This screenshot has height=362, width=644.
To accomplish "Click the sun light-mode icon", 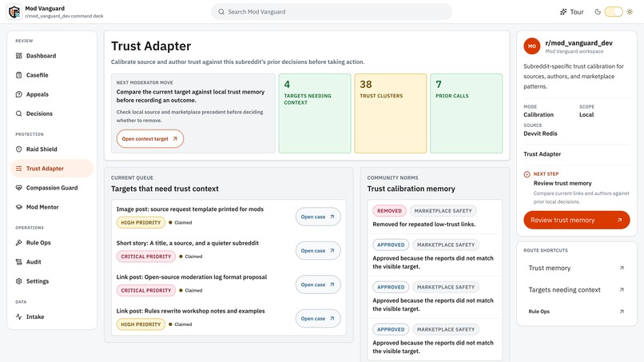I will 630,12.
